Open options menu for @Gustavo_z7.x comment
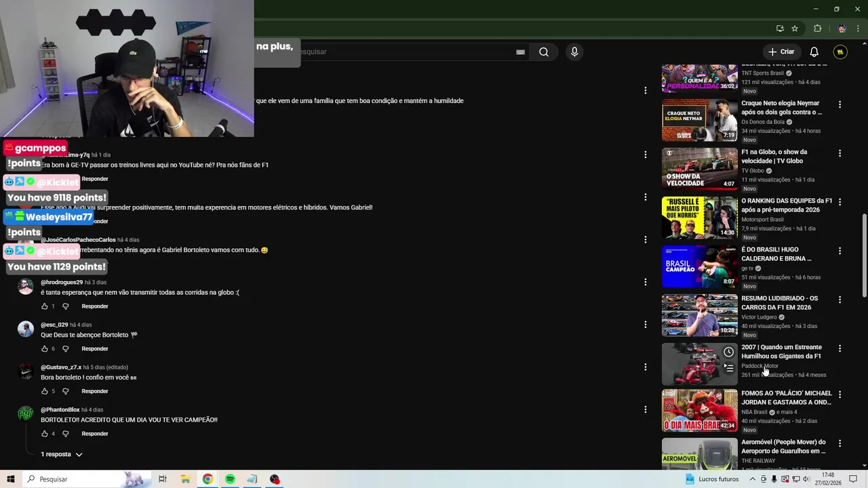 tap(645, 367)
